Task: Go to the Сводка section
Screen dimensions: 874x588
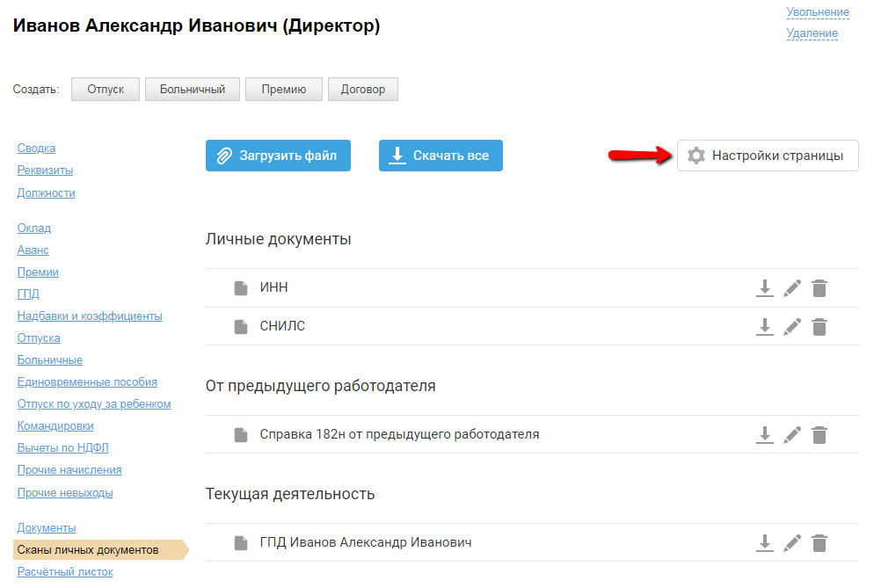Action: click(x=36, y=149)
